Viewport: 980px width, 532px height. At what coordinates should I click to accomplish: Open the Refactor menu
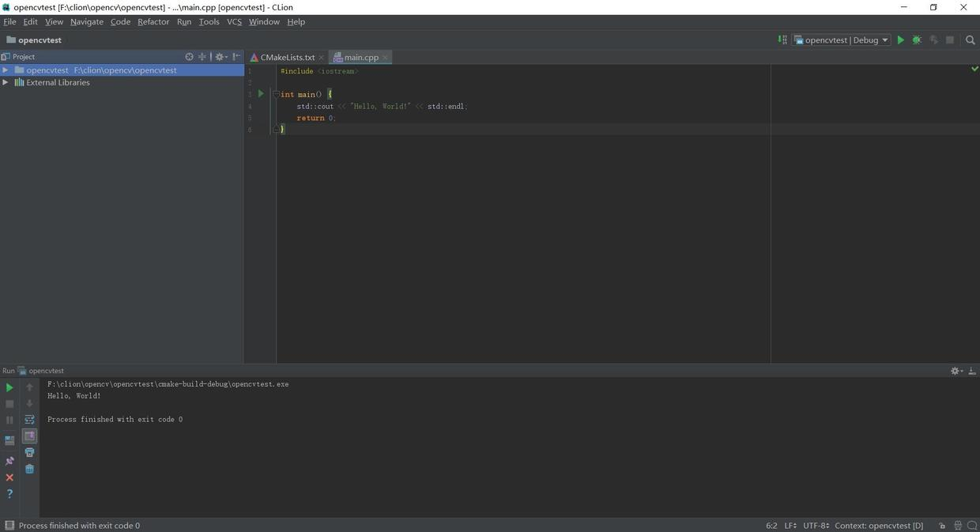153,22
